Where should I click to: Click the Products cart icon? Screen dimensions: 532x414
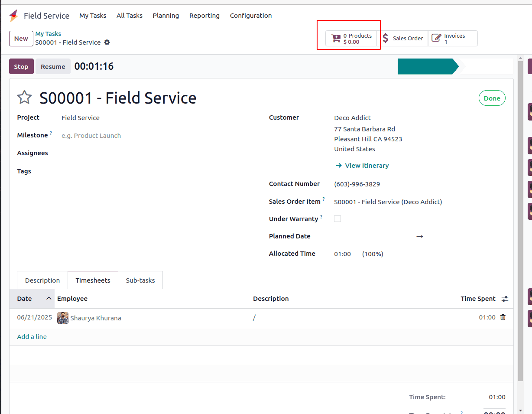point(336,39)
